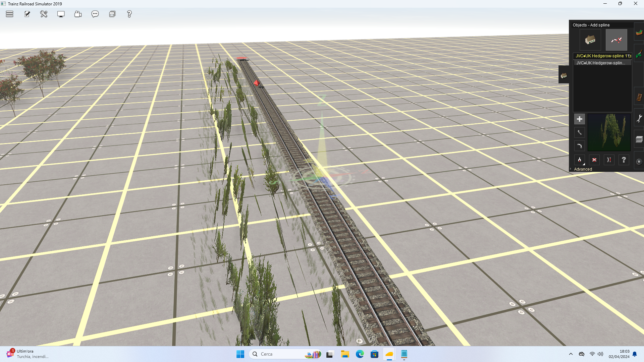The height and width of the screenshot is (362, 644).
Task: Select the Move spline tool
Action: [x=579, y=132]
